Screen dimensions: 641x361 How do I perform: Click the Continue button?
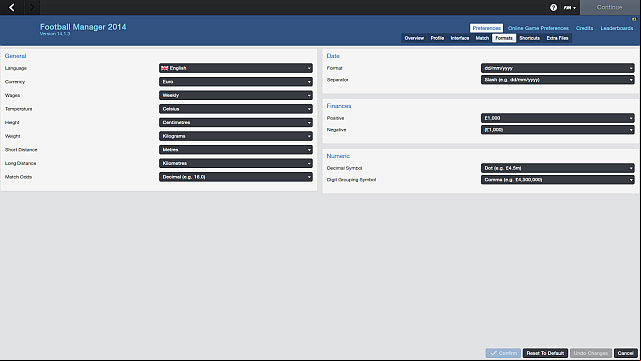[x=610, y=7]
